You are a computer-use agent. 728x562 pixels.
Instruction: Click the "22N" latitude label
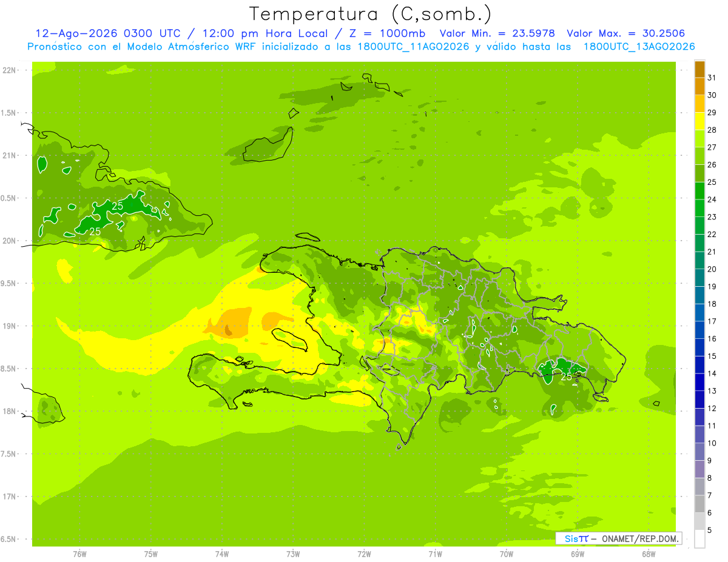[9, 70]
